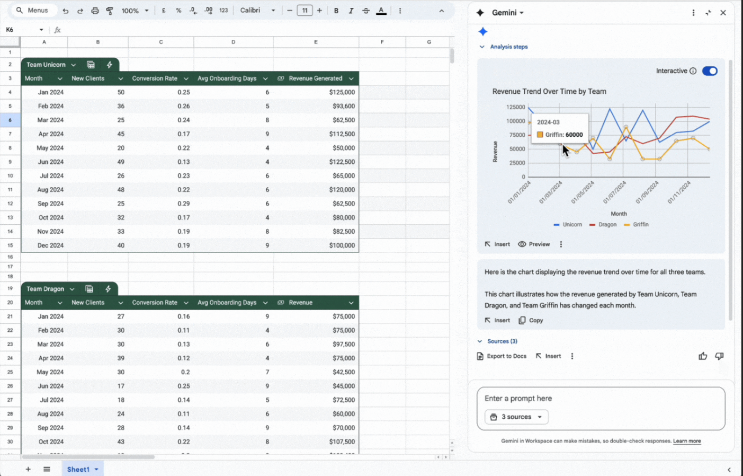Decrease decimal places
Viewport: 743px width, 476px height.
pos(193,10)
